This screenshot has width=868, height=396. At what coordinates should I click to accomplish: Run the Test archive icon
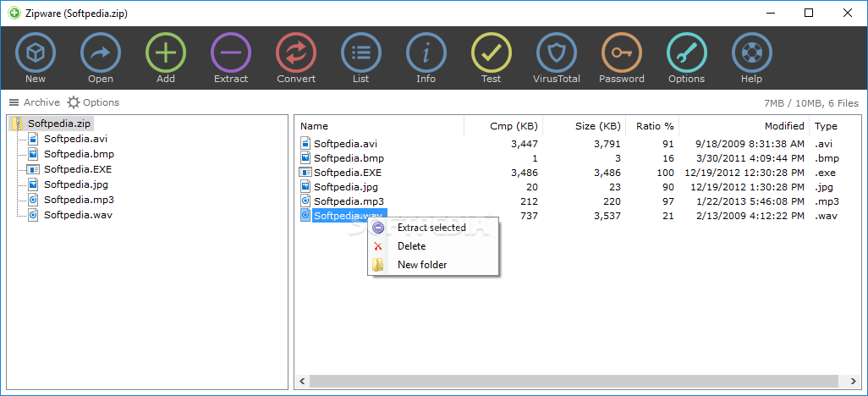491,53
